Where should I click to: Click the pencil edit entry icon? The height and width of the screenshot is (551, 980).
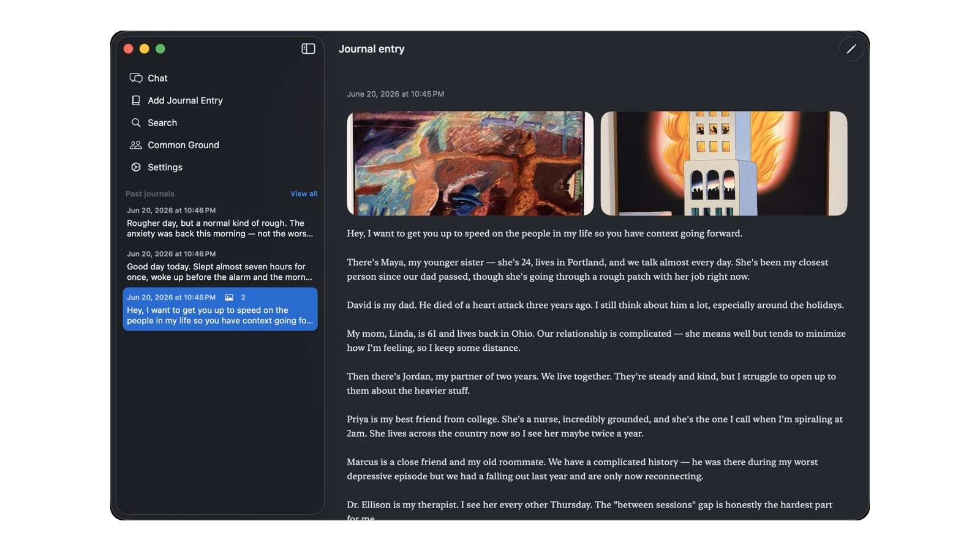[851, 49]
